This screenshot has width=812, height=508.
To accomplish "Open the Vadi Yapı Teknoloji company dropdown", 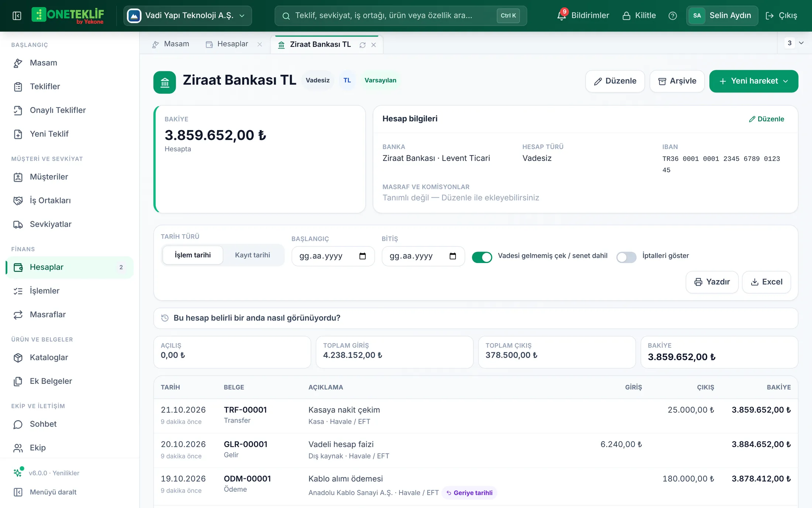I will 187,16.
